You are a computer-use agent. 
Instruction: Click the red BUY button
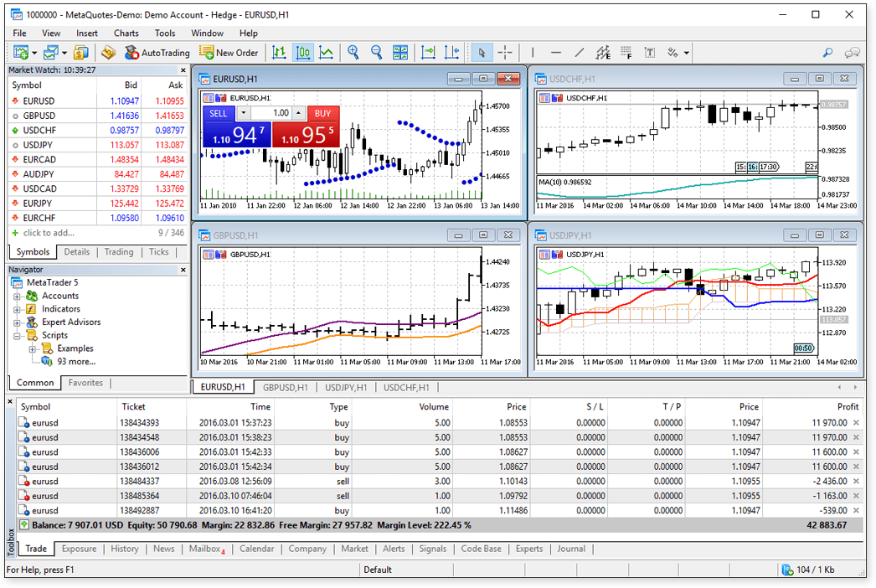[x=323, y=113]
